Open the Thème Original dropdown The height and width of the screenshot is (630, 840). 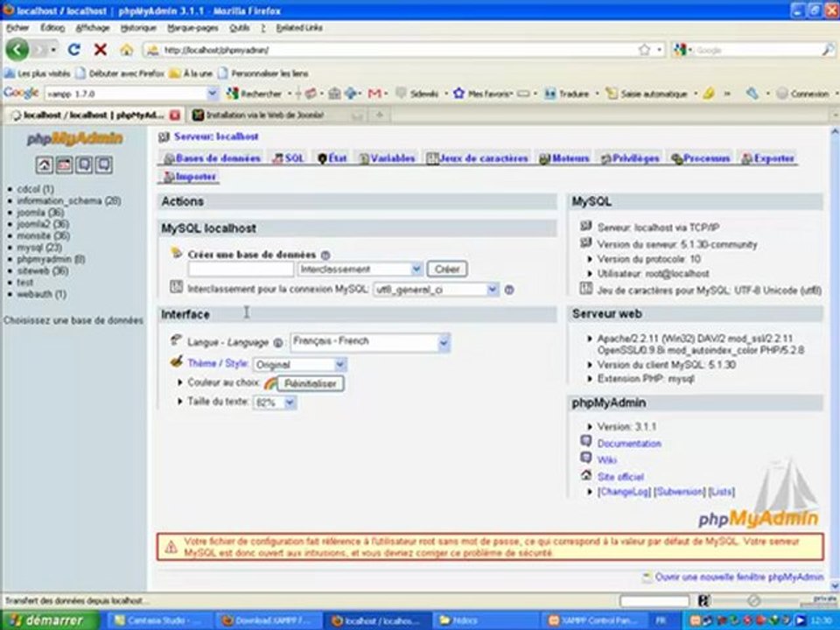click(x=299, y=365)
